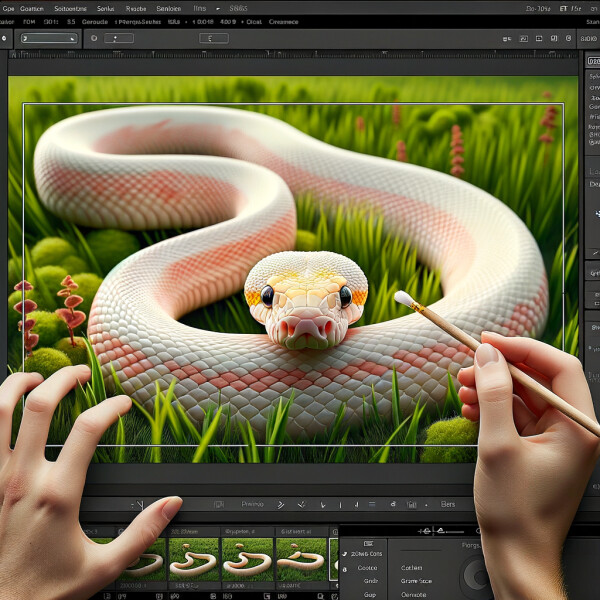The width and height of the screenshot is (600, 600).
Task: Click the horizontal ruler above the canvas
Action: [x=293, y=54]
